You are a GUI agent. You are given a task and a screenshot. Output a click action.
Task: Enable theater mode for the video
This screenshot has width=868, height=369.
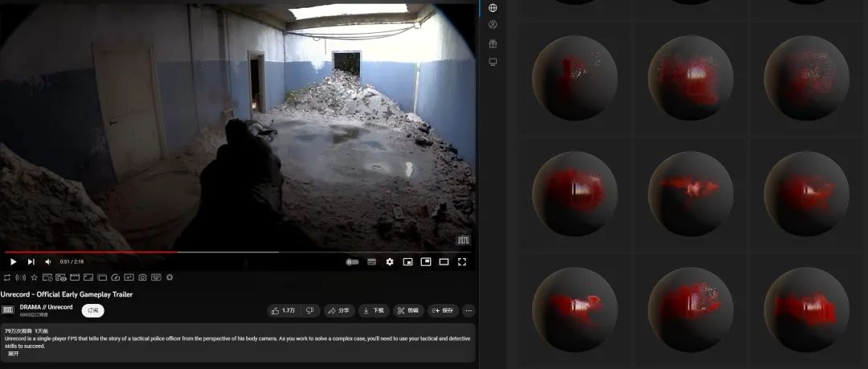pyautogui.click(x=444, y=262)
